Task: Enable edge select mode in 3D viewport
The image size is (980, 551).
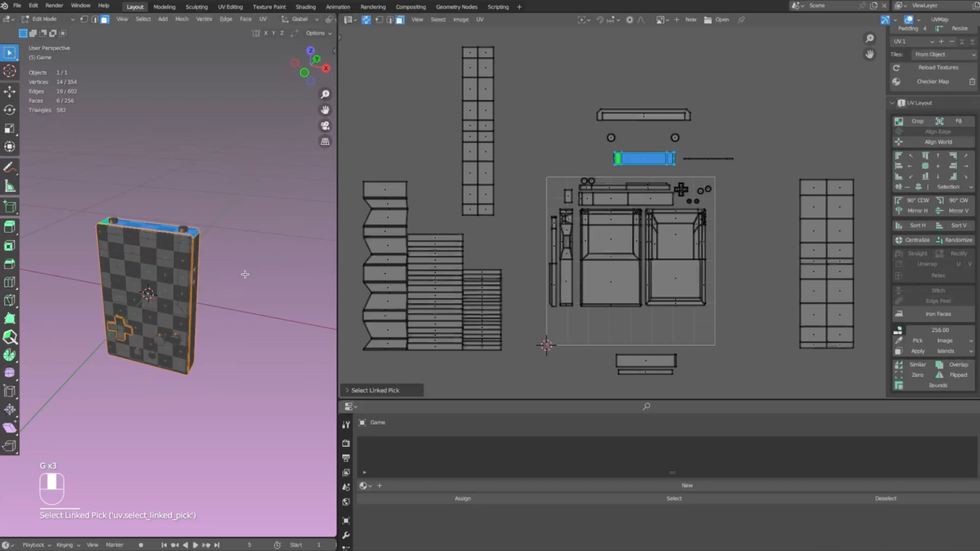Action: pos(95,19)
